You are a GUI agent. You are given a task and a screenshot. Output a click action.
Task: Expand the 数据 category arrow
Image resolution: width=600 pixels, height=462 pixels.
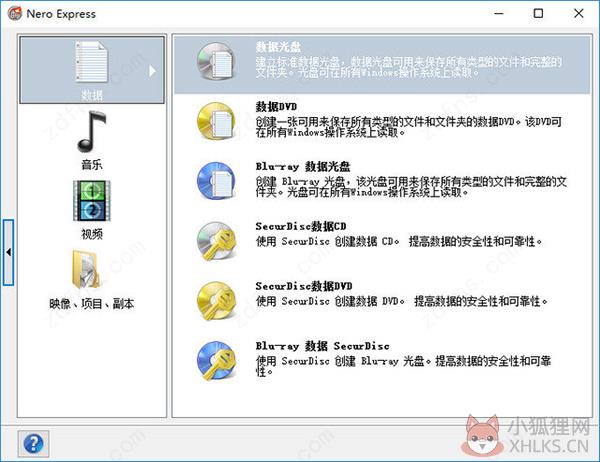(x=152, y=71)
